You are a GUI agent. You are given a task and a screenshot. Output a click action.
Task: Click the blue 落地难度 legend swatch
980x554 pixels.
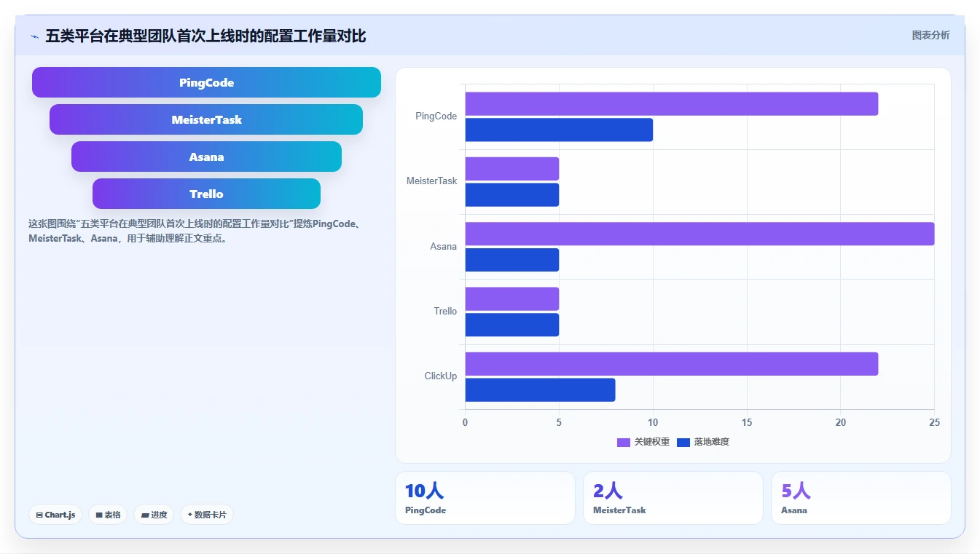coord(683,443)
